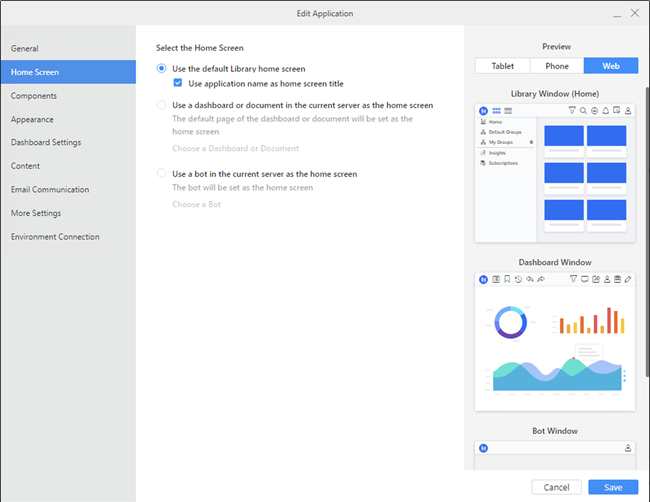Uncheck Use application name as home screen title

coord(178,83)
